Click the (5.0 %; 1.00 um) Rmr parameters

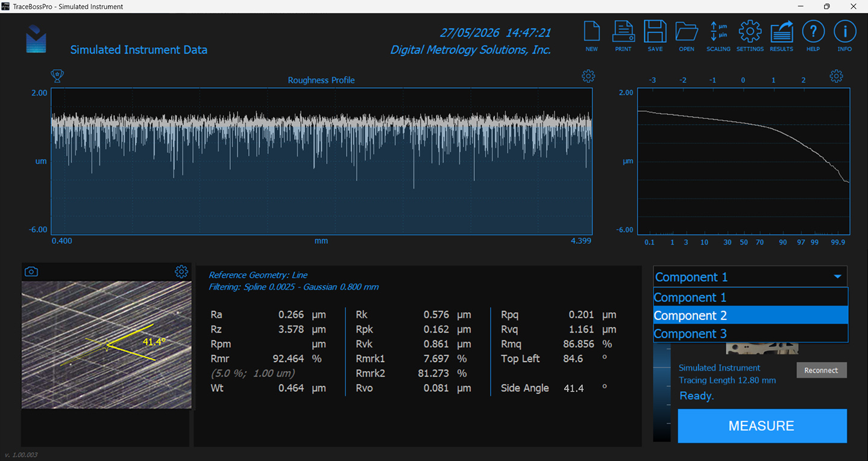[253, 374]
